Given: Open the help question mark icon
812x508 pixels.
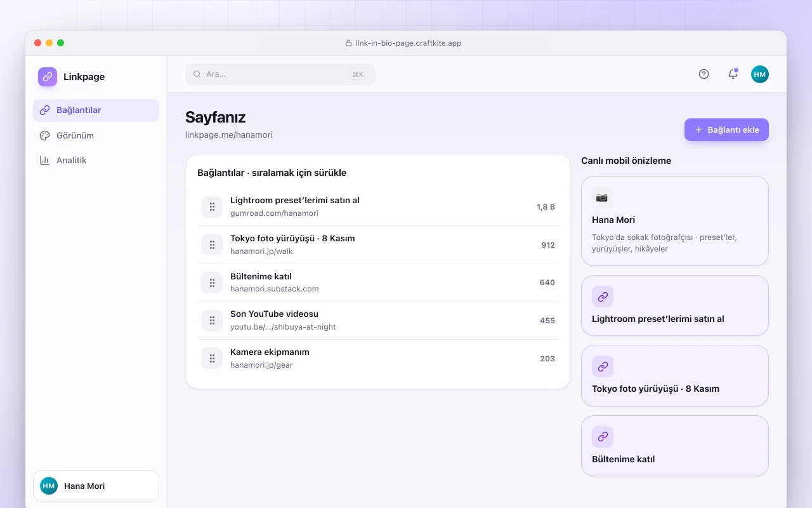Looking at the screenshot, I should pos(704,74).
